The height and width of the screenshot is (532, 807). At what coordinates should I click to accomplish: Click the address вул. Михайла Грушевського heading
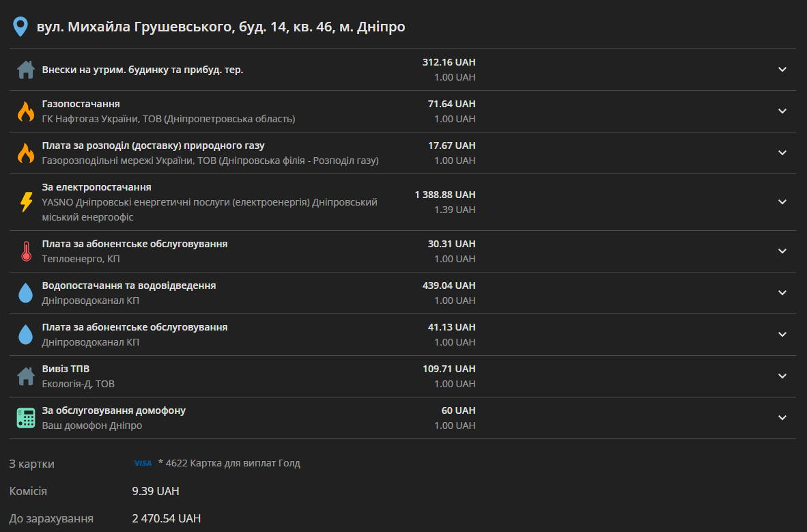[221, 27]
